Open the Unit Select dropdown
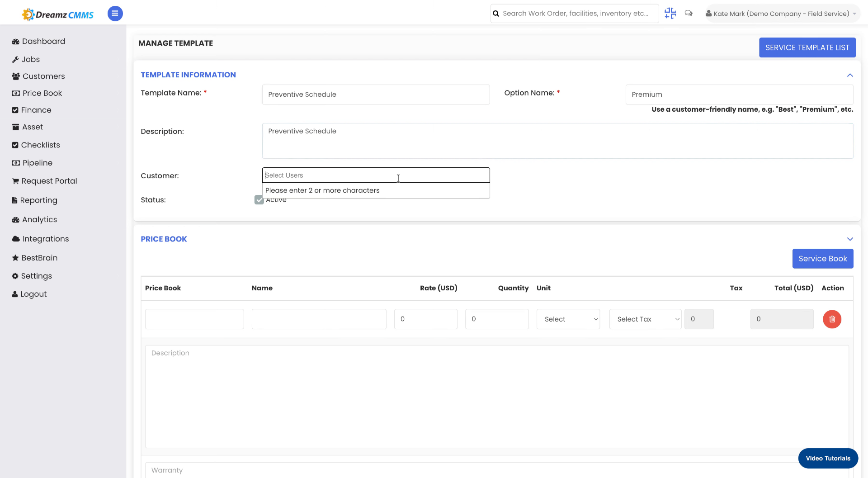 pos(568,319)
